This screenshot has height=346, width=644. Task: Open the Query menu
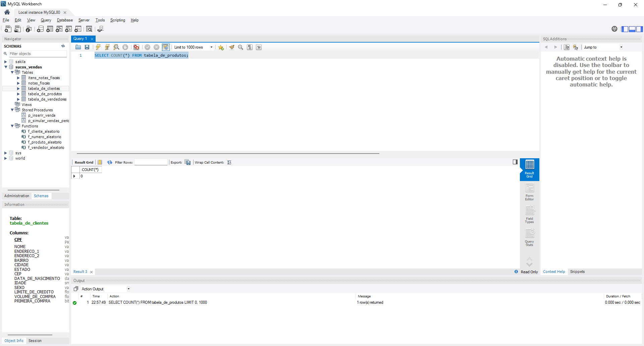pyautogui.click(x=46, y=20)
